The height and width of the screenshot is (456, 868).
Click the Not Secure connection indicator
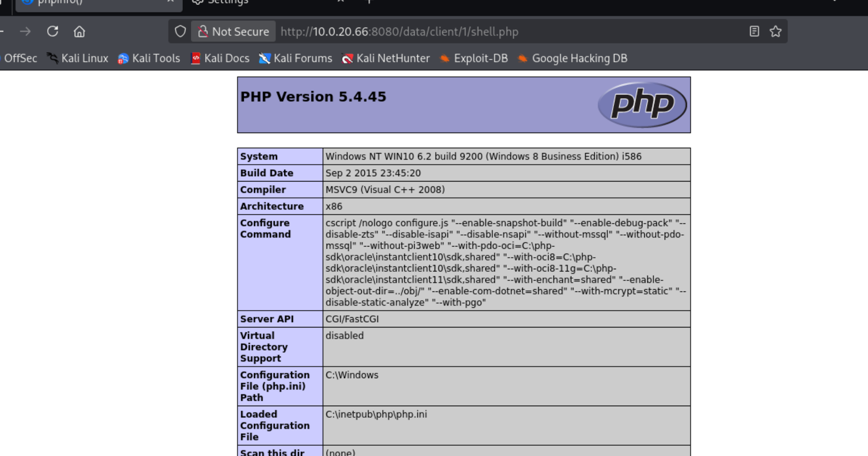234,32
